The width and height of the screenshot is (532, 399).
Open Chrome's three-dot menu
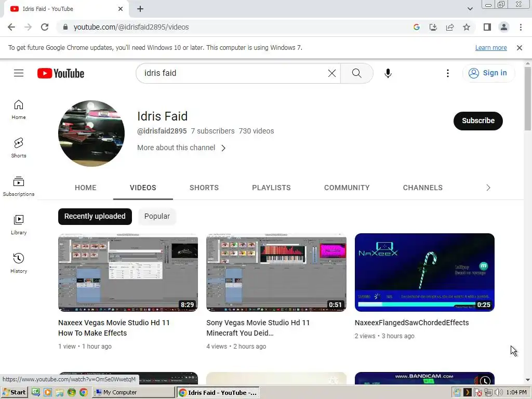pos(521,27)
